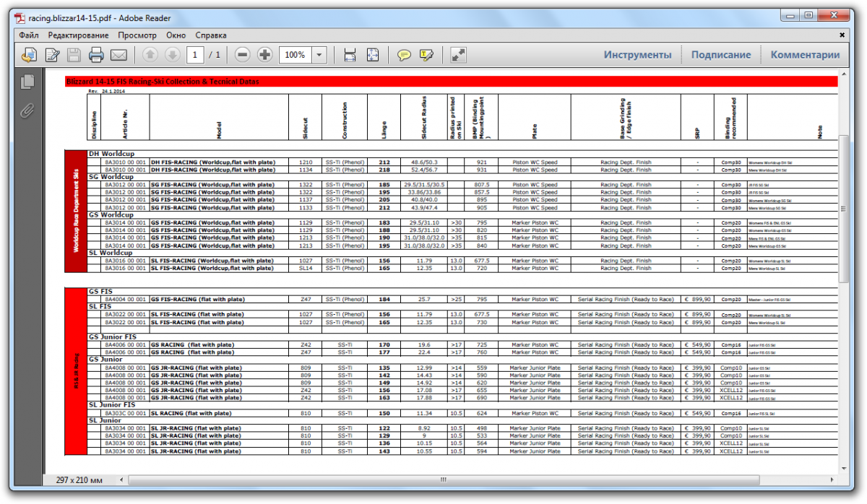Image resolution: width=867 pixels, height=504 pixels.
Task: Click the 'SG Worldcup' section heading
Action: click(111, 177)
